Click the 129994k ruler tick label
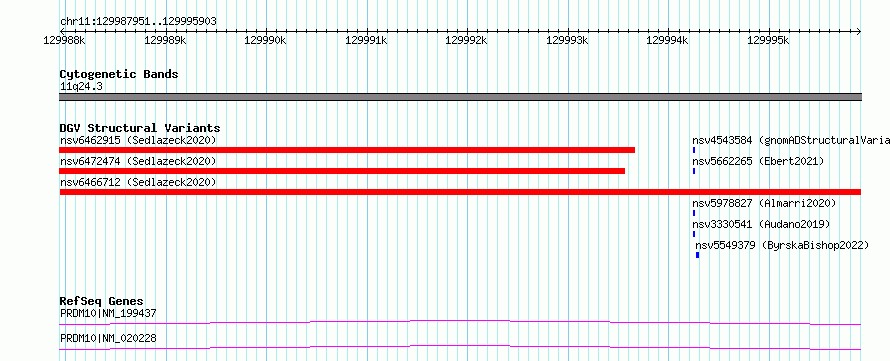This screenshot has height=361, width=890. [668, 40]
